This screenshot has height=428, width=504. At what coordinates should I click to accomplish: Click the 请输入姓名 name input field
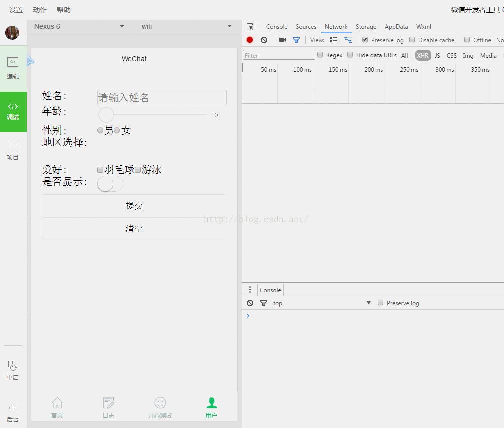pos(161,97)
